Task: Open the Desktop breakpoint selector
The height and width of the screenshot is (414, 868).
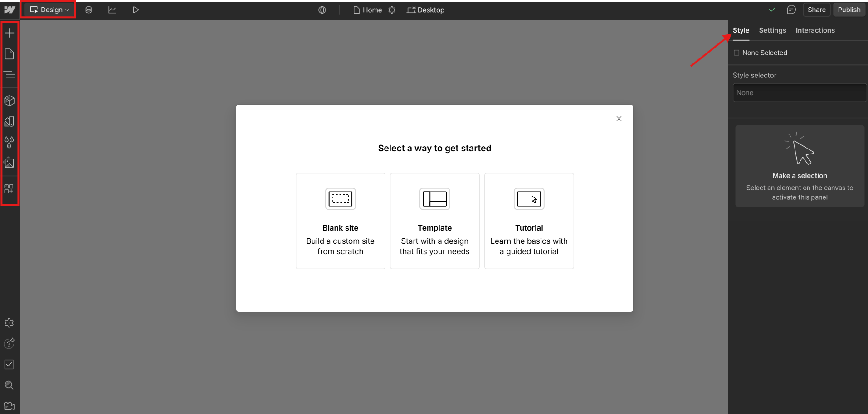Action: click(425, 10)
